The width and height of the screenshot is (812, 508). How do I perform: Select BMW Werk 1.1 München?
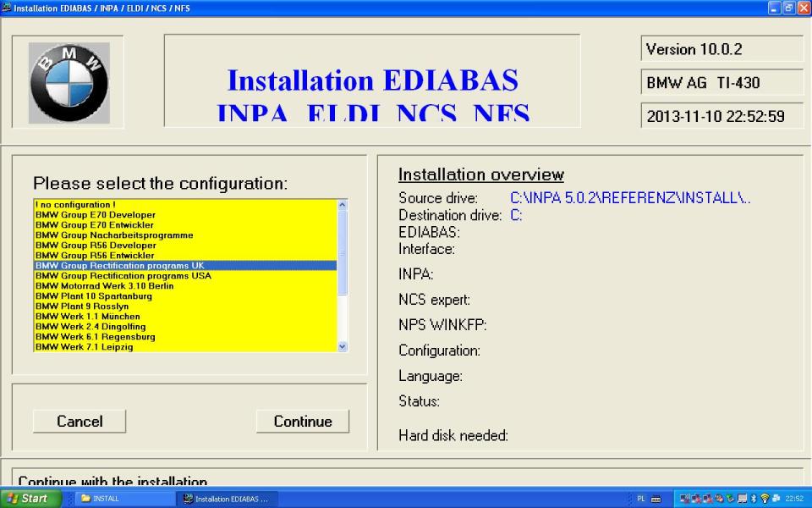pos(88,317)
